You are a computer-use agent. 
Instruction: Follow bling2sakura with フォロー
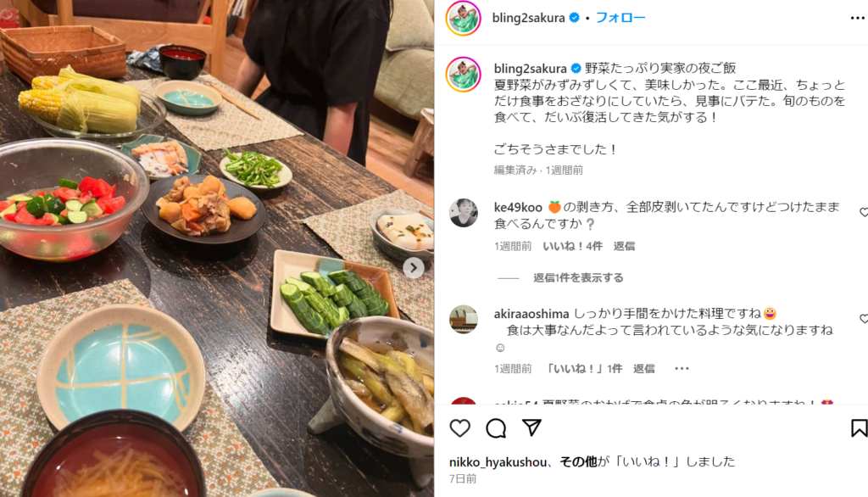click(x=620, y=18)
